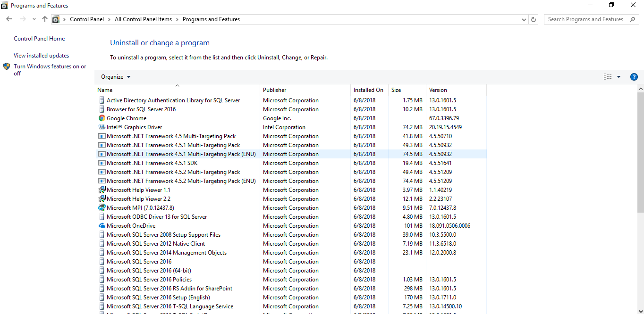Sort by the Version column header
The image size is (644, 314).
click(456, 90)
